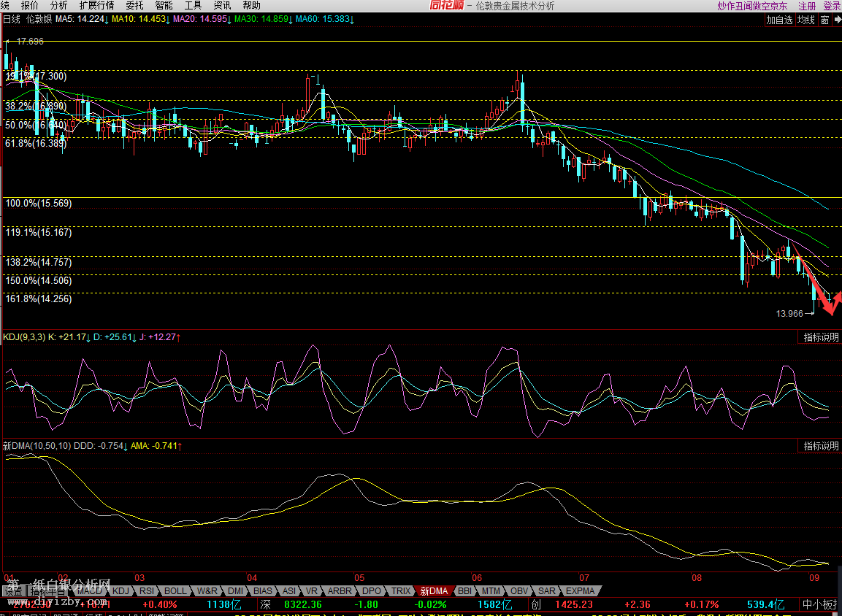Open the 智能 menu
Viewport: 842px width, 616px height.
(x=164, y=6)
